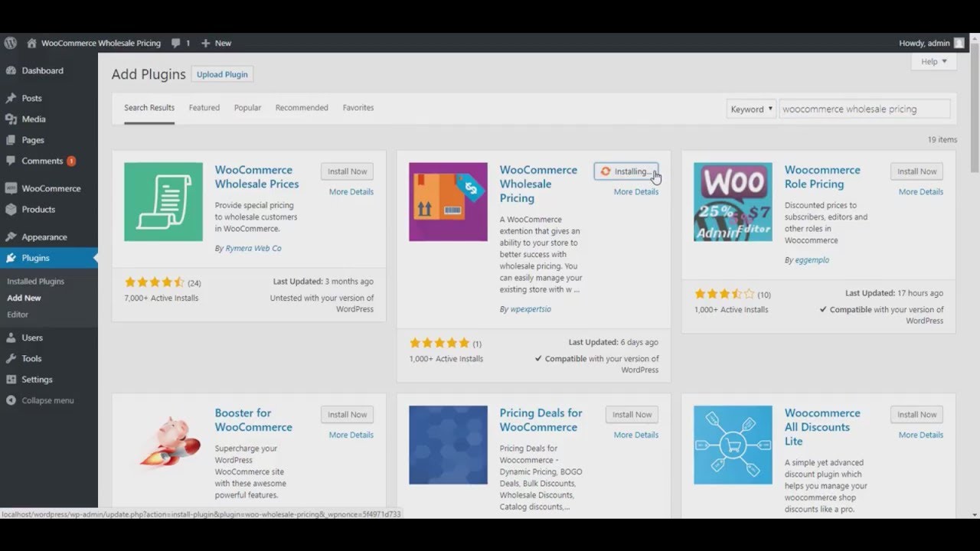The height and width of the screenshot is (551, 980).
Task: Click the Comments sidebar icon
Action: [11, 161]
